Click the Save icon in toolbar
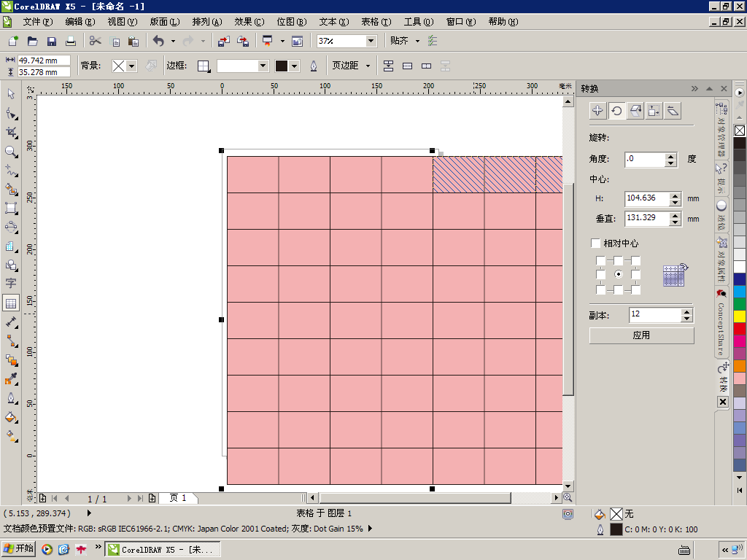 tap(52, 41)
